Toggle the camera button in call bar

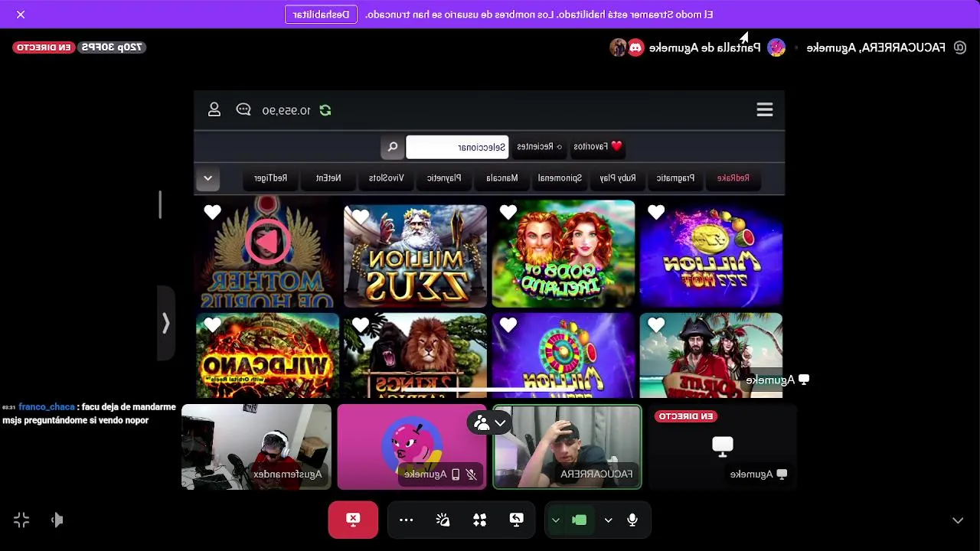click(x=580, y=520)
